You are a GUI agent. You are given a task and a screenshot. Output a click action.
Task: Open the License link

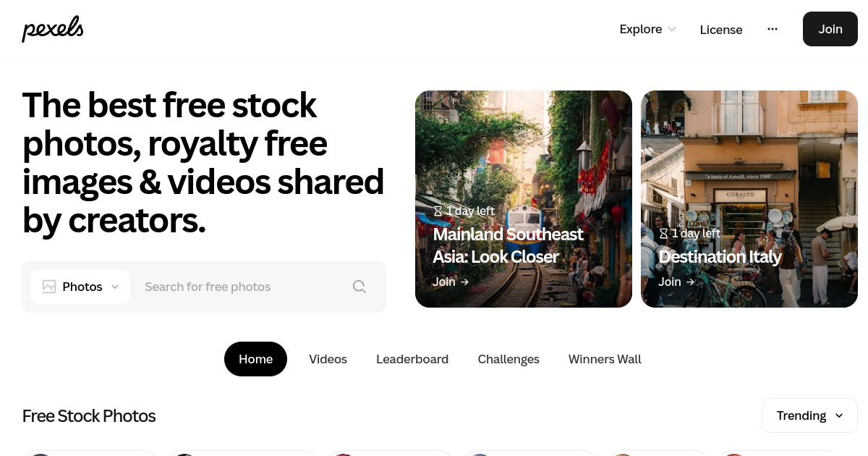tap(721, 30)
